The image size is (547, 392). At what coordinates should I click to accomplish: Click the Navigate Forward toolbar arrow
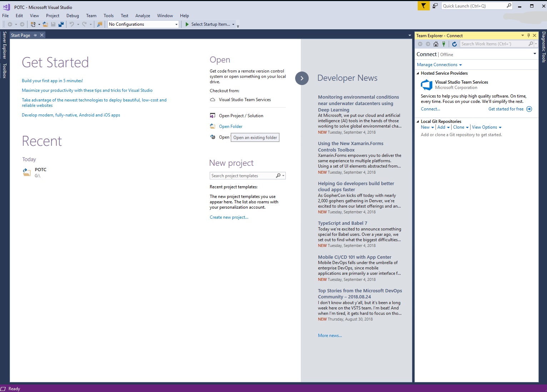tap(22, 24)
